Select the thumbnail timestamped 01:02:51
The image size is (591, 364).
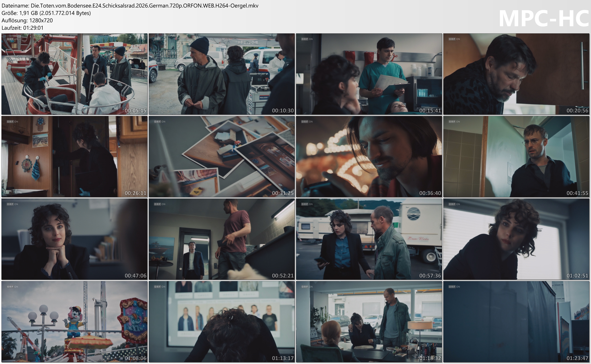[516, 239]
